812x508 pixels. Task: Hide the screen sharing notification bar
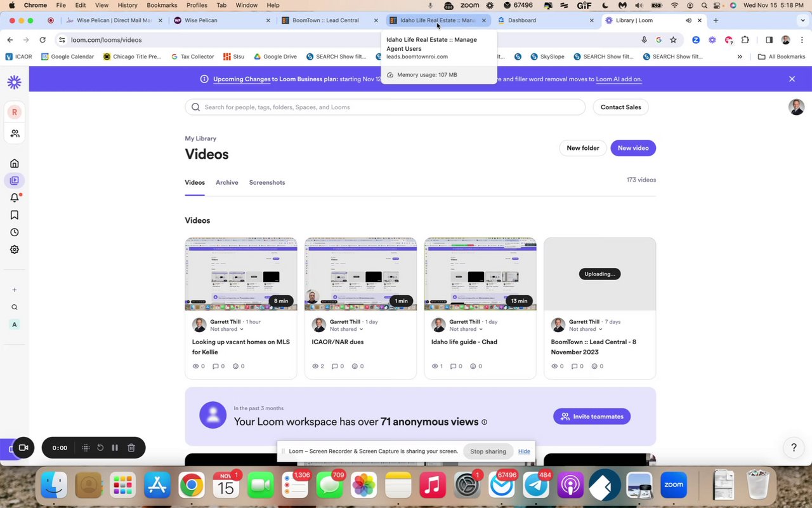click(x=524, y=451)
